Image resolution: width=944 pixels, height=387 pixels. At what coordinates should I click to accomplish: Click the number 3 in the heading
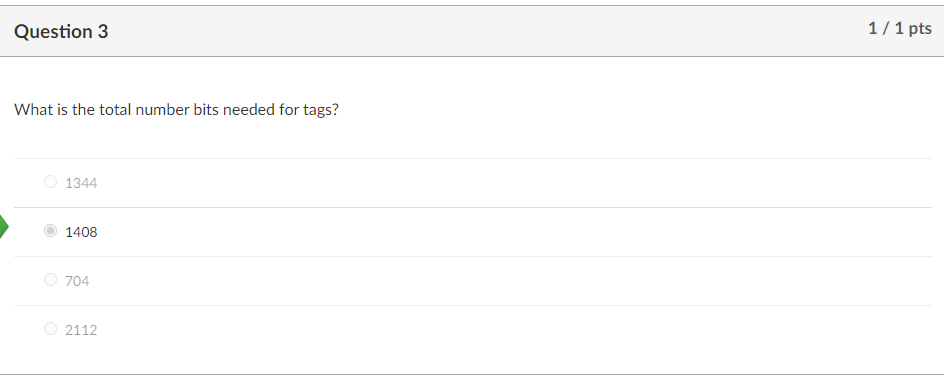pyautogui.click(x=103, y=31)
